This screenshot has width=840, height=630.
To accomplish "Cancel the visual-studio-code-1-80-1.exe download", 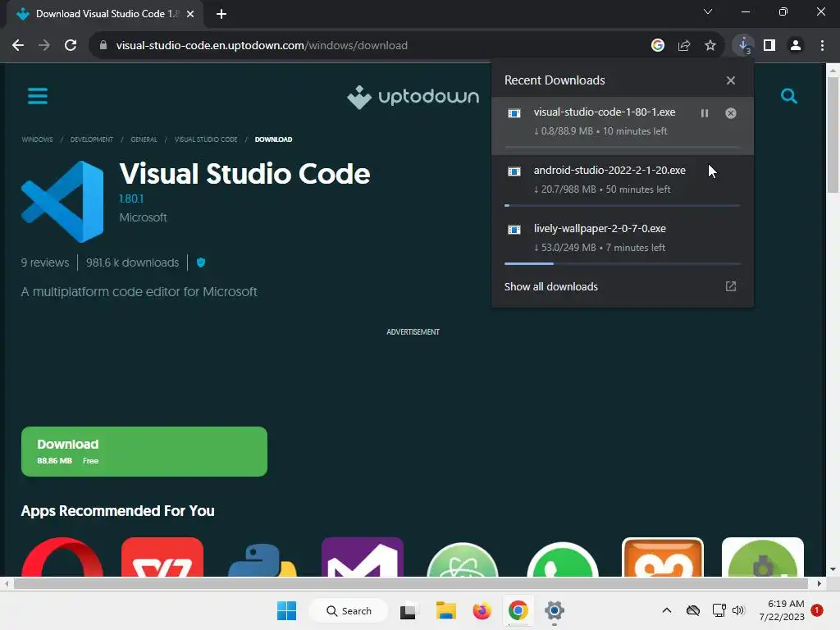I will click(731, 113).
